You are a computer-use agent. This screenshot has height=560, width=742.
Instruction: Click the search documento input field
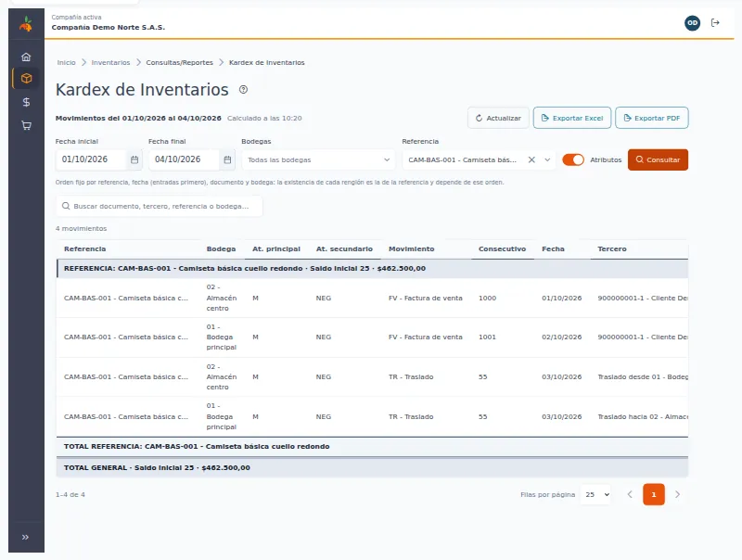pyautogui.click(x=160, y=206)
